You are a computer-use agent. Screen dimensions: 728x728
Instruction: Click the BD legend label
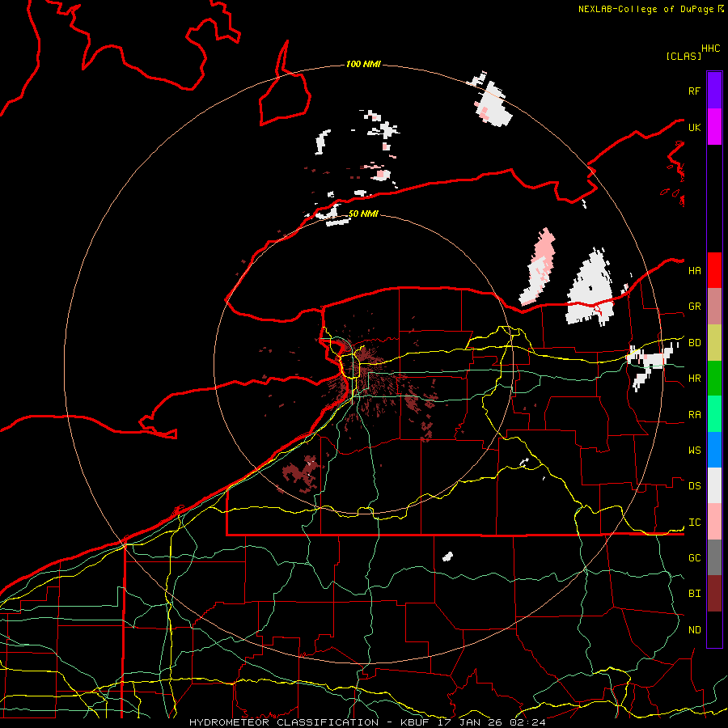pyautogui.click(x=694, y=343)
